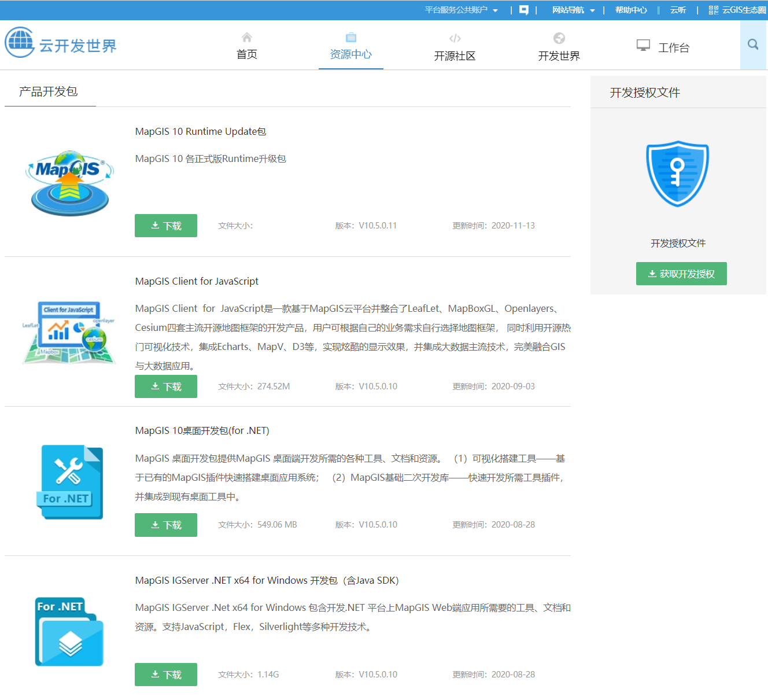Click the file size 274.52M
The height and width of the screenshot is (700, 768).
pyautogui.click(x=274, y=386)
